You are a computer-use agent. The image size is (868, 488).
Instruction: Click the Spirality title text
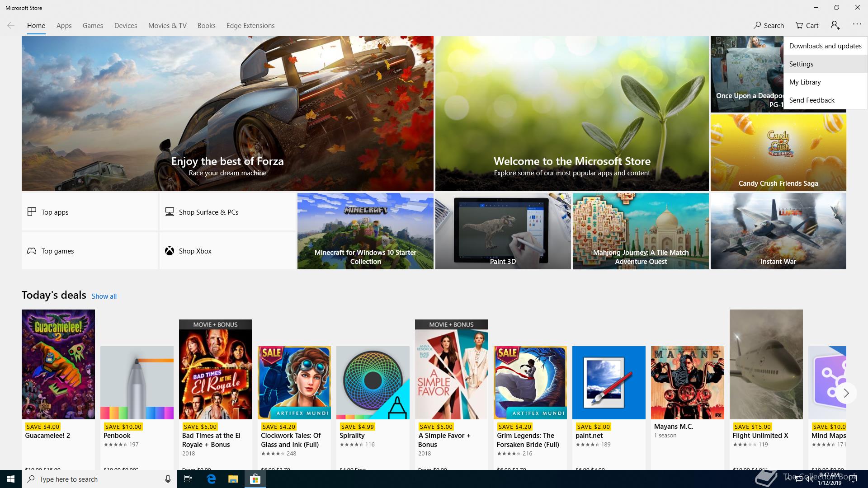tap(352, 436)
